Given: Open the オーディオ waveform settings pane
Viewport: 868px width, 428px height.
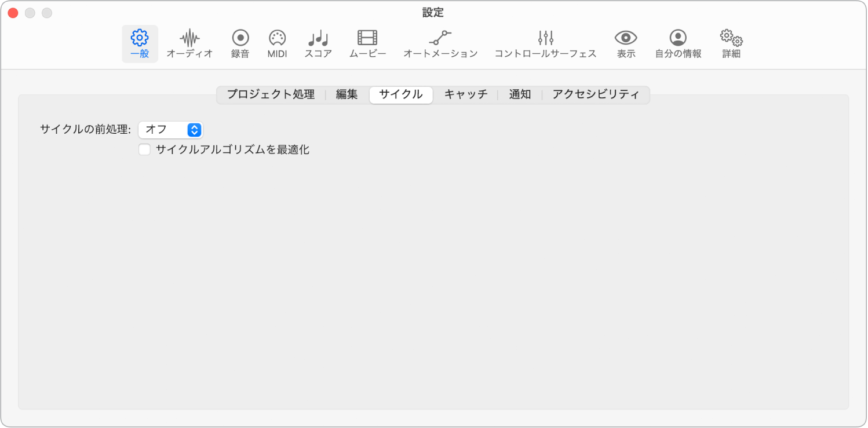Looking at the screenshot, I should 189,44.
